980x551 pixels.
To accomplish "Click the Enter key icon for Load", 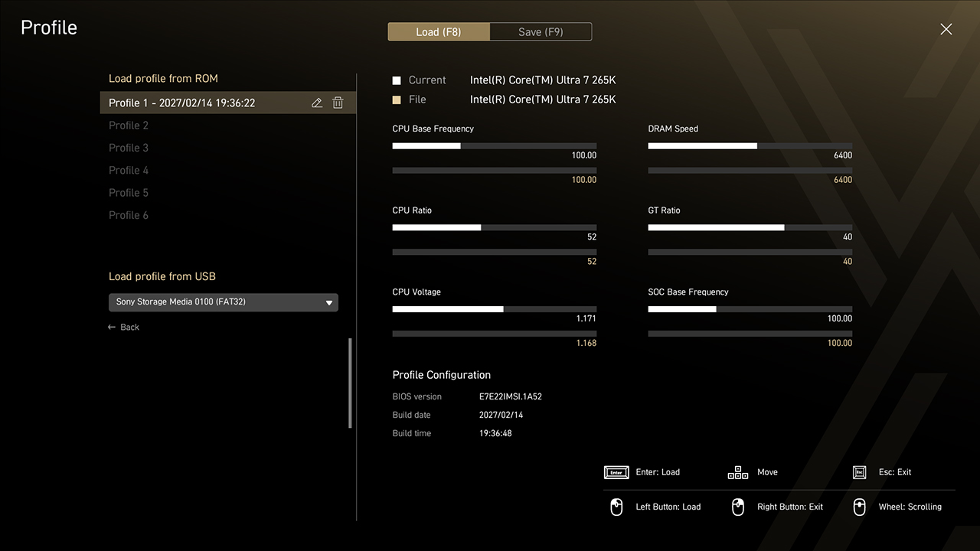I will click(616, 472).
